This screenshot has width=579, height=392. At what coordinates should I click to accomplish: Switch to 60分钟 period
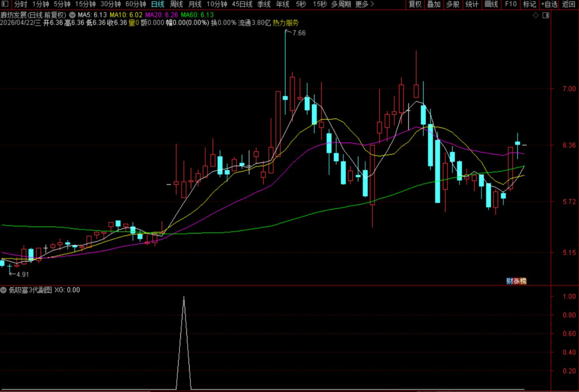click(135, 4)
